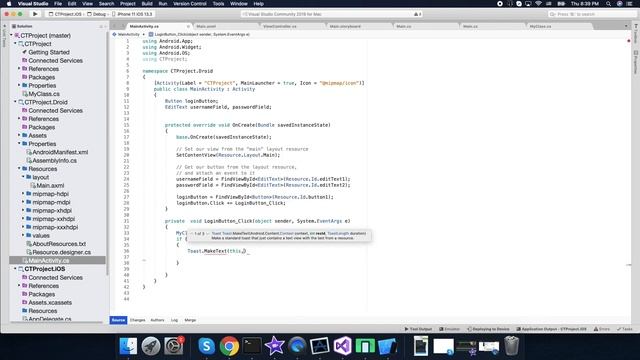This screenshot has width=640, height=360.
Task: Collapse the CTProject.iOS project node
Action: click(x=16, y=269)
